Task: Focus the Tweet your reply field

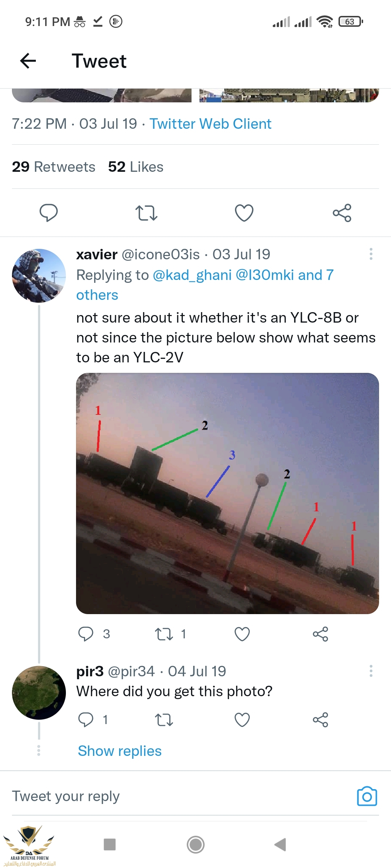Action: [181, 796]
